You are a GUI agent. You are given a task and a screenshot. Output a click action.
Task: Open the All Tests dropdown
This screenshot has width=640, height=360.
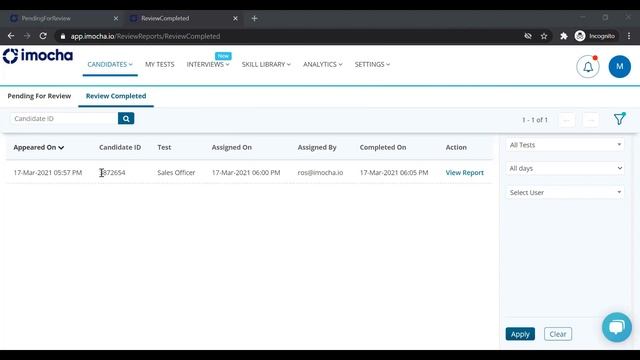tap(565, 145)
